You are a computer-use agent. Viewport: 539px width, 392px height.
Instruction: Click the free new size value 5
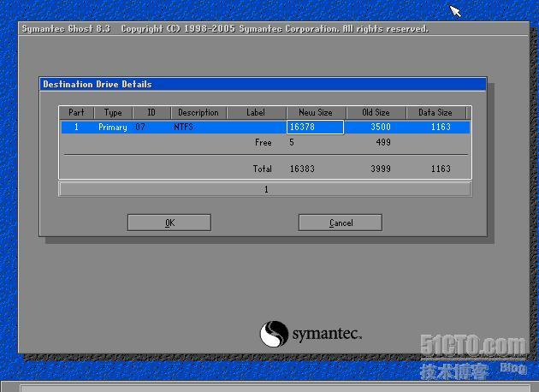[292, 142]
